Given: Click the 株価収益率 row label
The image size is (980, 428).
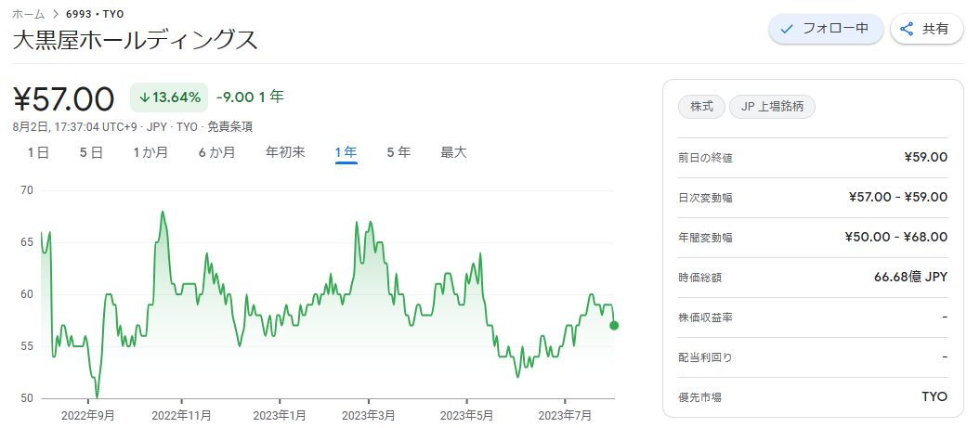Looking at the screenshot, I should [x=705, y=318].
